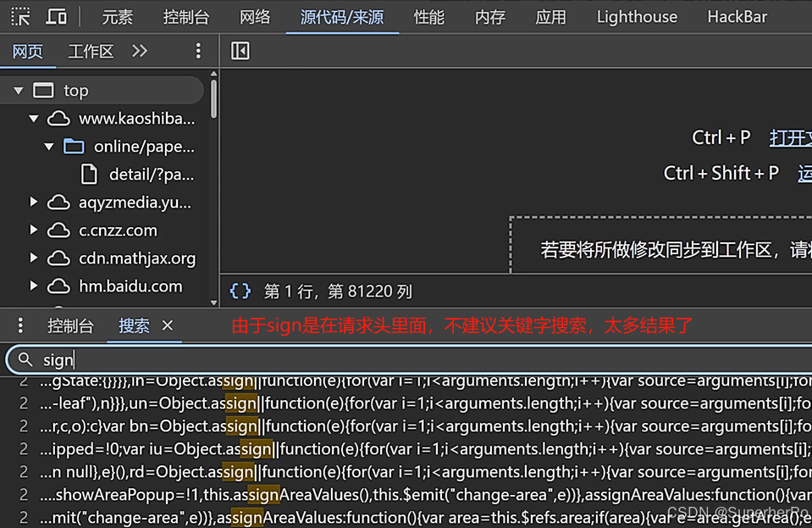Screen dimensions: 812x528
Task: Focus the sign search input field
Action: click(409, 359)
